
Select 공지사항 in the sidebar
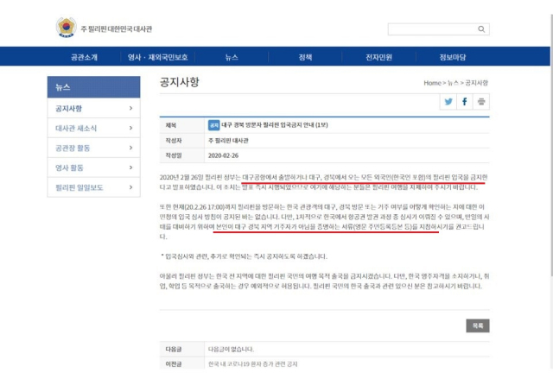pyautogui.click(x=94, y=108)
